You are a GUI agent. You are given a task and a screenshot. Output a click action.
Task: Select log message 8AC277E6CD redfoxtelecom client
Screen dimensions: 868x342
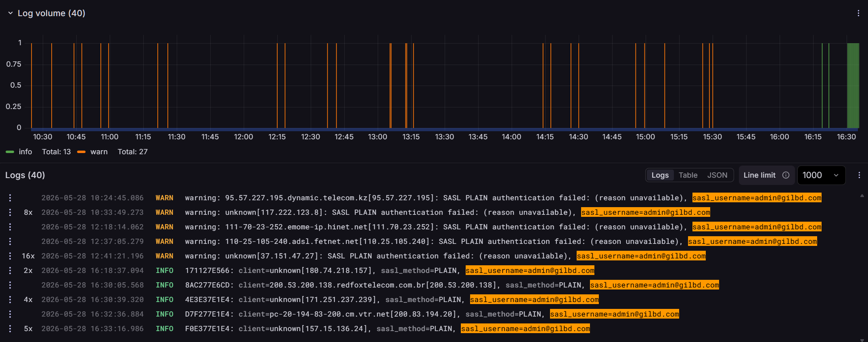tap(452, 285)
